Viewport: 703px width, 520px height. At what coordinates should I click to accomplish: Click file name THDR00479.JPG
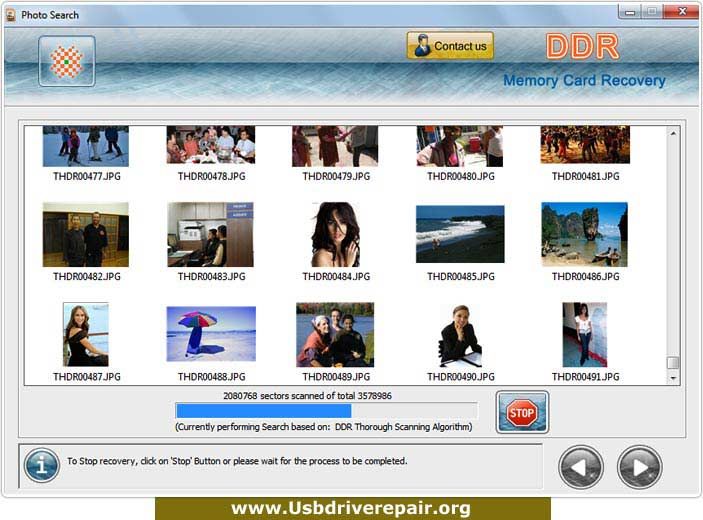pos(336,177)
